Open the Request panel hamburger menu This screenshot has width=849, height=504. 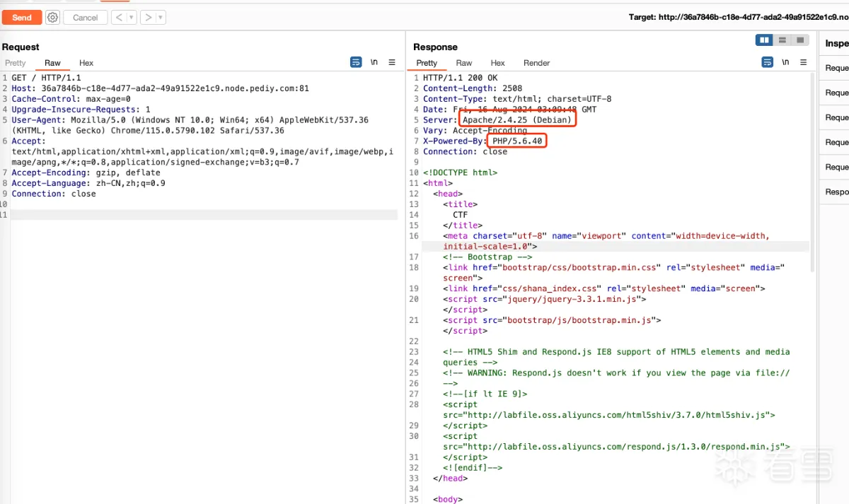pyautogui.click(x=392, y=62)
